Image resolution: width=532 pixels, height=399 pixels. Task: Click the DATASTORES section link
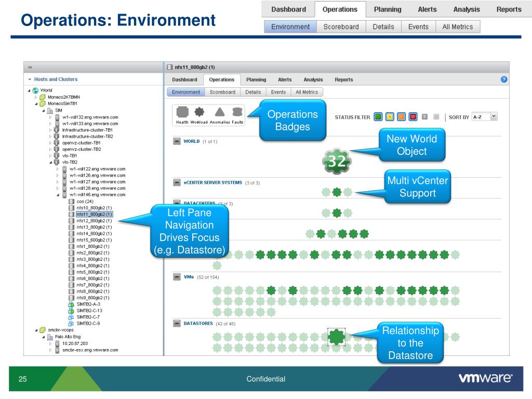[198, 323]
